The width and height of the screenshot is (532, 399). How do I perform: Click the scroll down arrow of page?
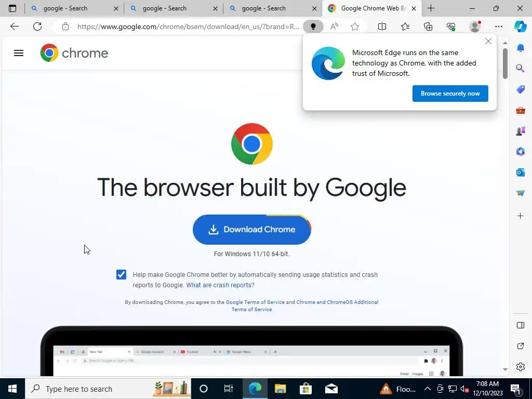coord(505,369)
